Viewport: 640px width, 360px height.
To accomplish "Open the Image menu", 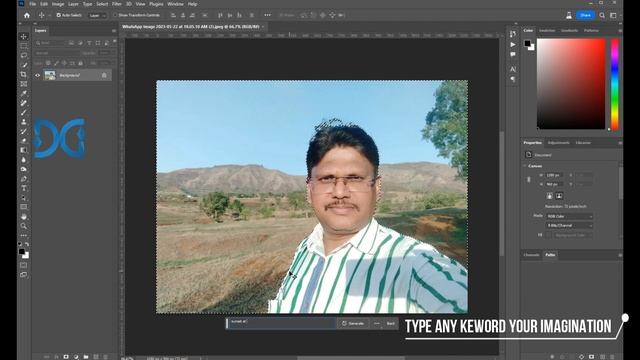I will [58, 4].
